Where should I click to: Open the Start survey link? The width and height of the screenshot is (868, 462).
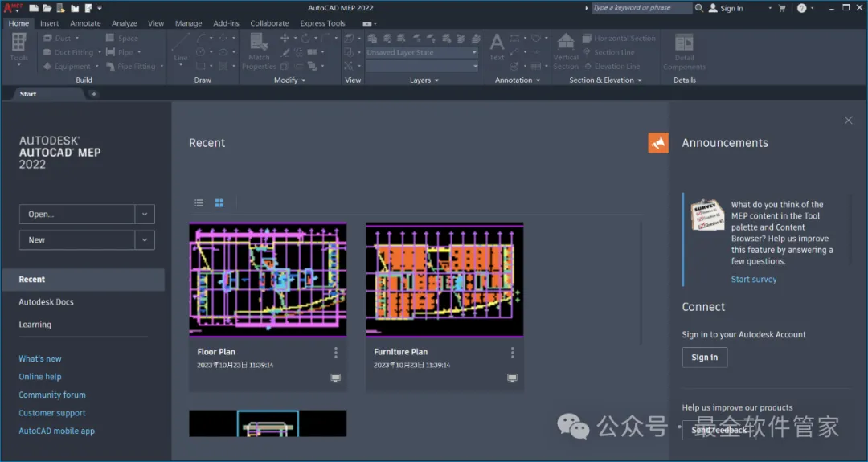pyautogui.click(x=753, y=280)
